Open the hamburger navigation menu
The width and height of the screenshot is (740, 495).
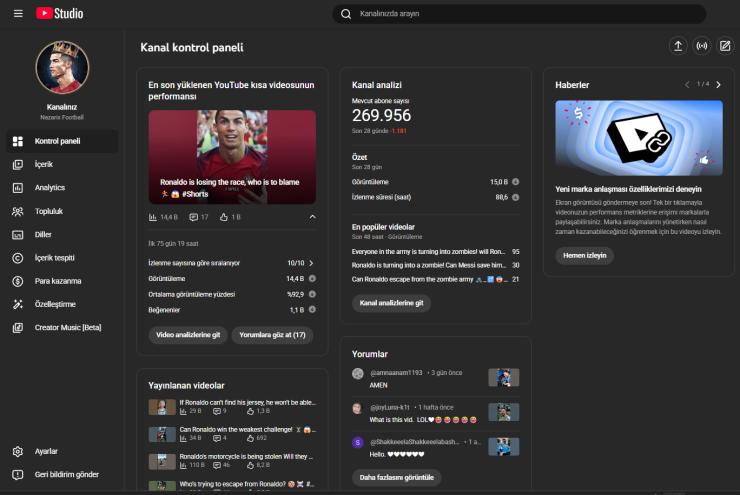coord(18,14)
